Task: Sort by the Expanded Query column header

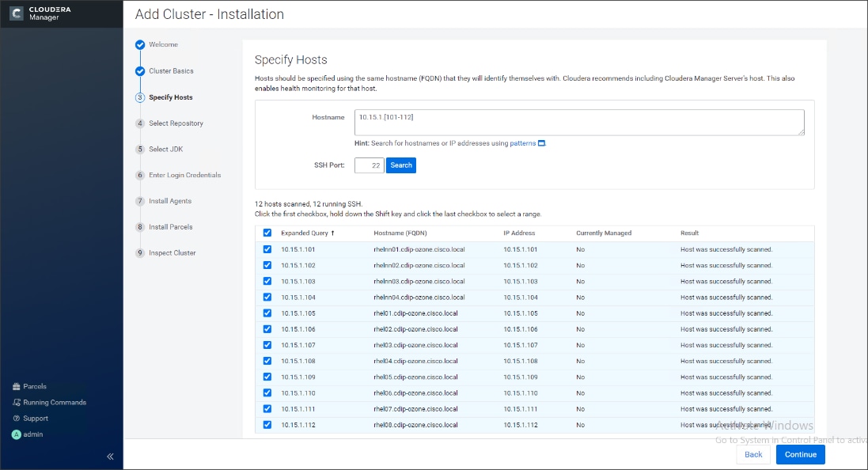Action: point(307,233)
